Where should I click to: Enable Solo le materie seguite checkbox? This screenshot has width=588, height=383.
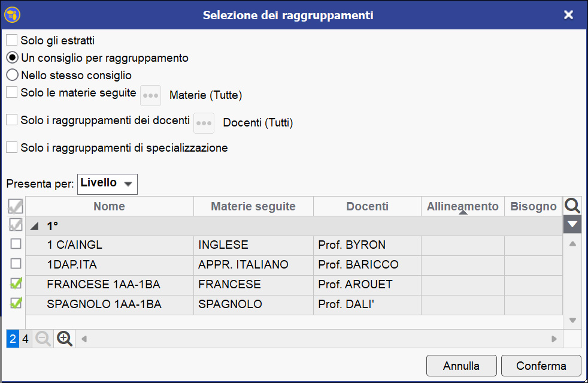(x=11, y=92)
